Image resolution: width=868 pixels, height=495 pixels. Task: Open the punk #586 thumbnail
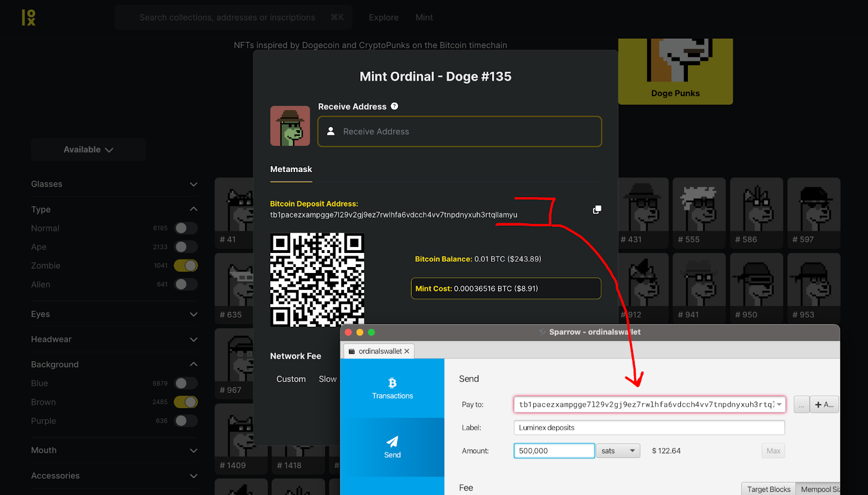tap(756, 213)
